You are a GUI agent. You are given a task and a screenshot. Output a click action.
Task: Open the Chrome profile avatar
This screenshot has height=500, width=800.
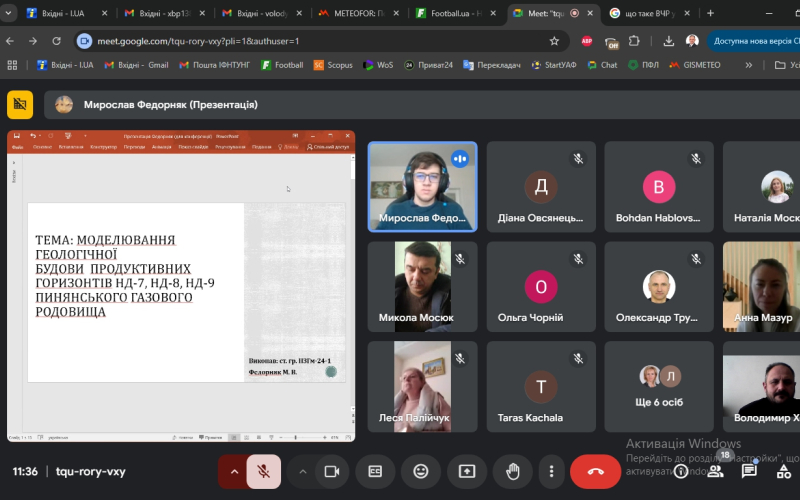point(692,41)
